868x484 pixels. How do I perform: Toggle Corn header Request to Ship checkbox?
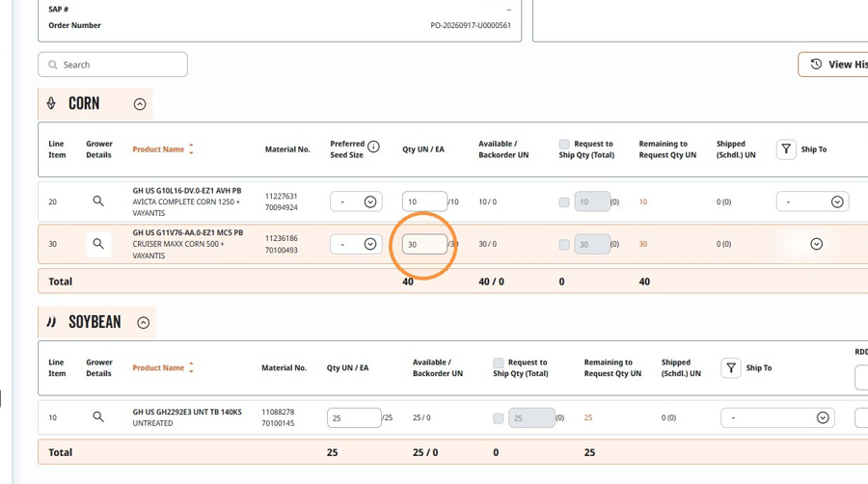coord(564,145)
